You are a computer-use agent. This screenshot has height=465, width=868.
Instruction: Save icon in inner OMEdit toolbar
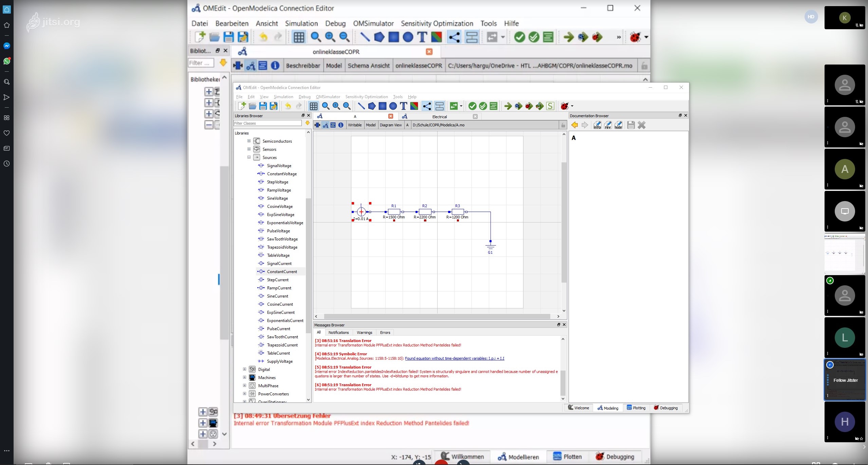tap(263, 106)
